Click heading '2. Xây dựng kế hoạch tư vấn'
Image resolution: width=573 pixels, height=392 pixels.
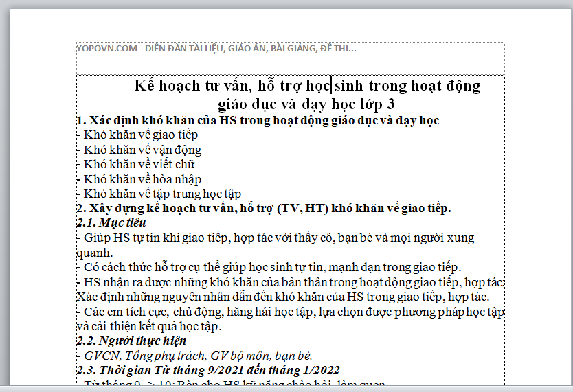click(x=263, y=208)
